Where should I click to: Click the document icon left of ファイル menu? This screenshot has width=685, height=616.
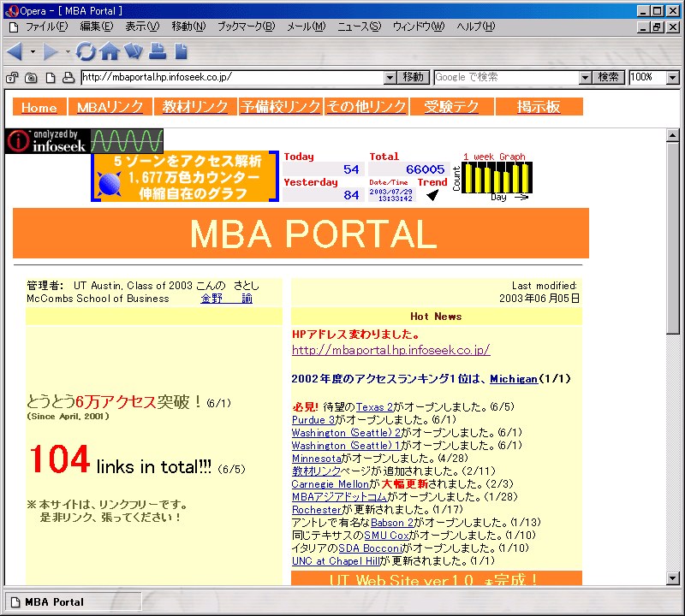pyautogui.click(x=14, y=27)
